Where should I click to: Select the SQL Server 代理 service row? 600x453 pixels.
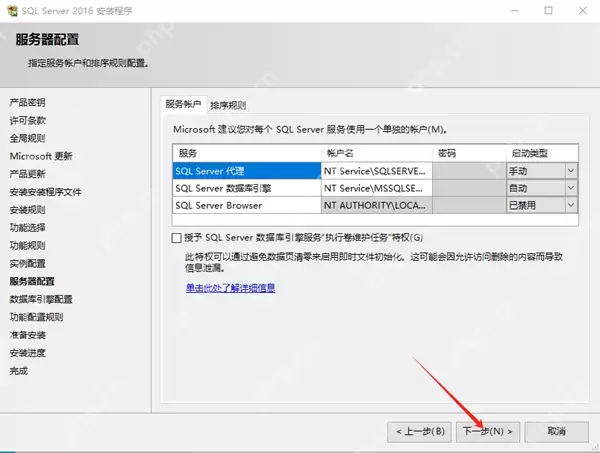pos(247,171)
